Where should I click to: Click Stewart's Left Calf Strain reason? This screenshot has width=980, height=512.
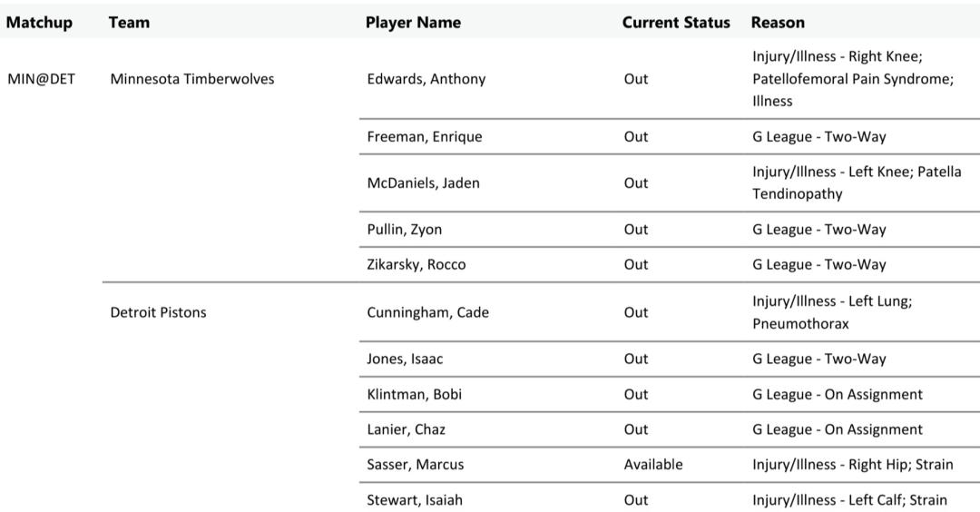coord(849,500)
